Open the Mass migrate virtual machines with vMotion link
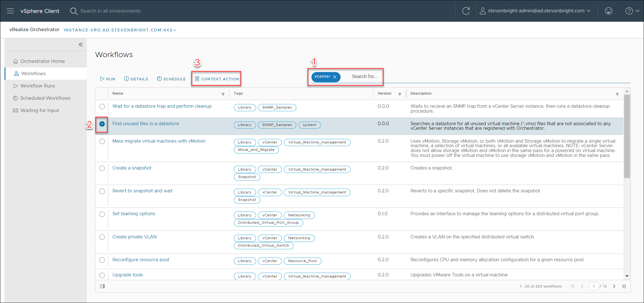Image resolution: width=644 pixels, height=303 pixels. (159, 141)
